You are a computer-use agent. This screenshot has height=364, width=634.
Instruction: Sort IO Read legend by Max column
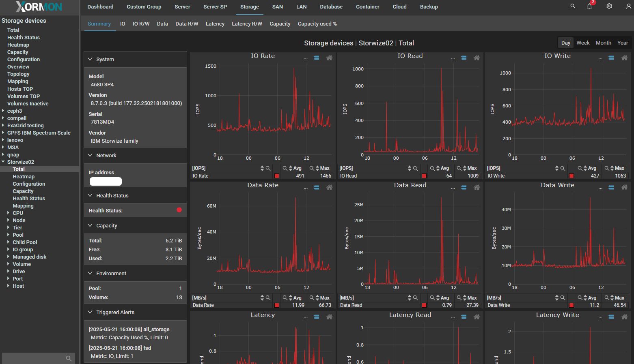465,168
